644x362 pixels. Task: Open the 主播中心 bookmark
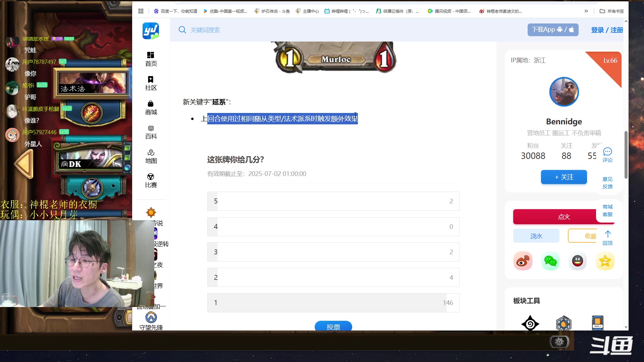coord(307,11)
